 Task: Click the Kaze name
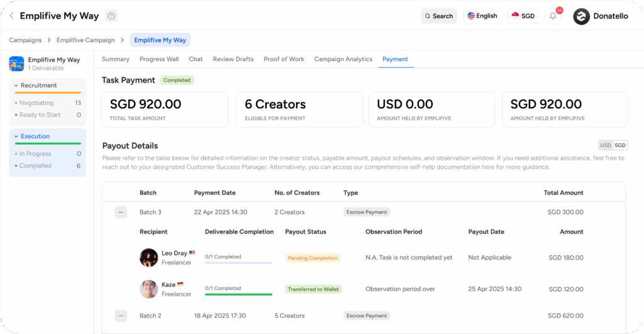[169, 285]
